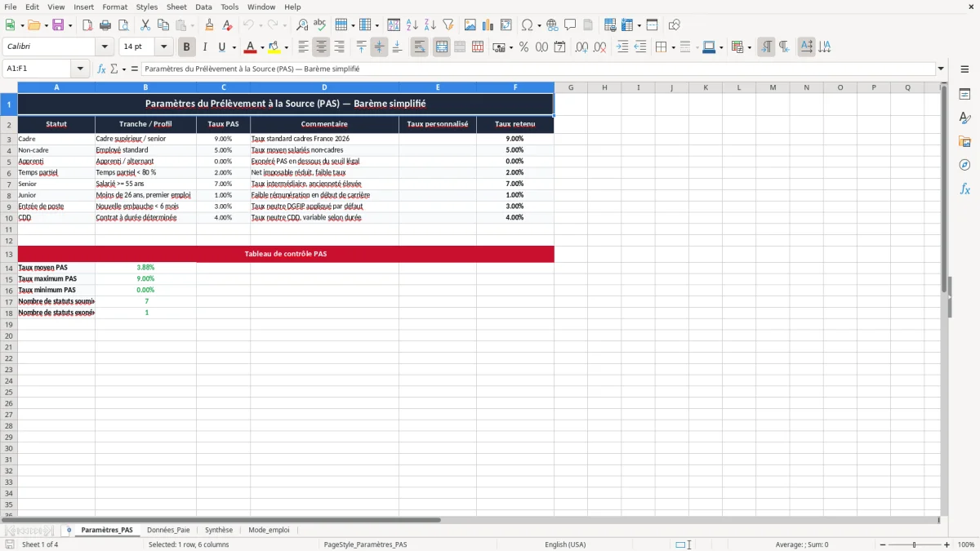Toggle Center Horizontally alignment

pyautogui.click(x=322, y=47)
